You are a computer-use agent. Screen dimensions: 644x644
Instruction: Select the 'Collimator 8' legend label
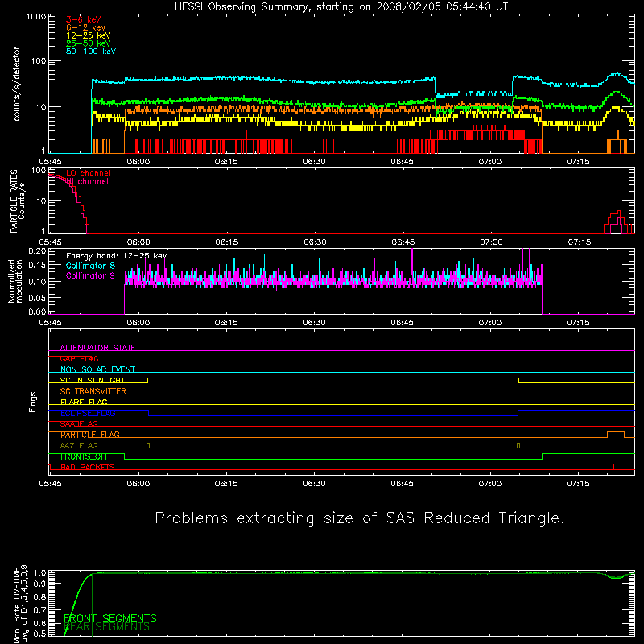pos(90,266)
